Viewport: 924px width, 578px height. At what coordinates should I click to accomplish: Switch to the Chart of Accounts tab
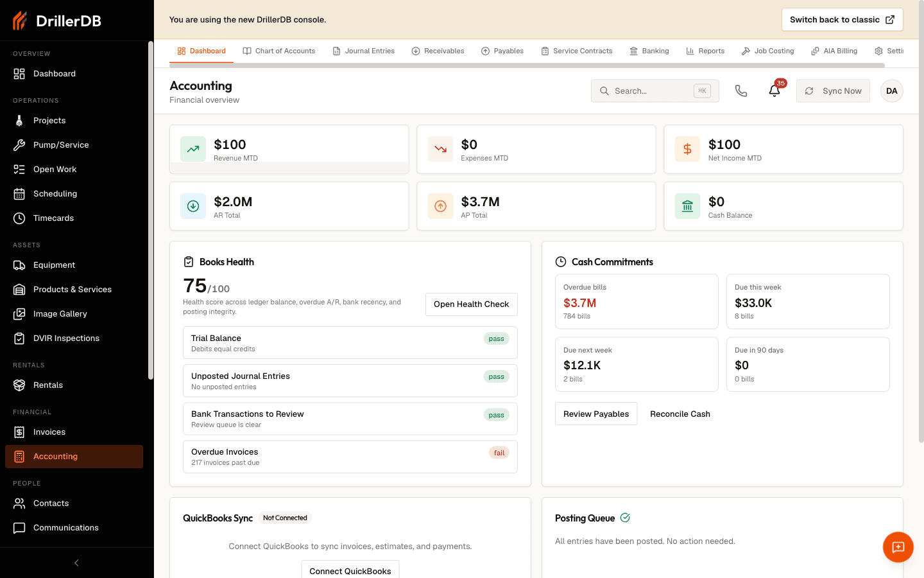(279, 51)
